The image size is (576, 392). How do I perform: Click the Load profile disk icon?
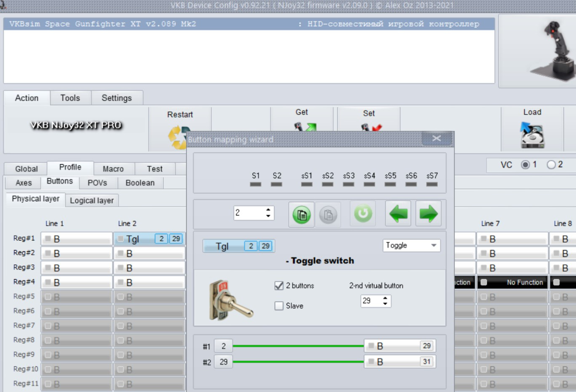point(532,135)
